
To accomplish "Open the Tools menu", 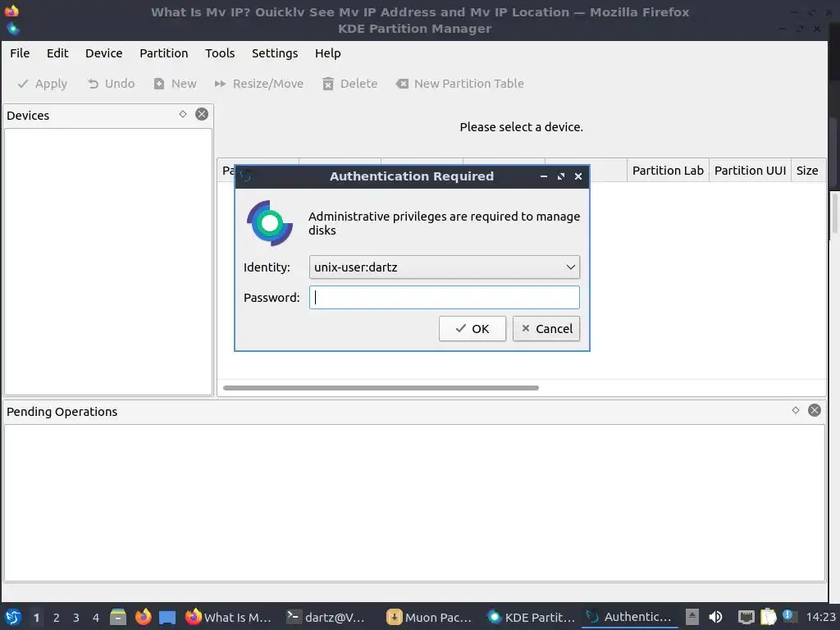I will point(220,53).
